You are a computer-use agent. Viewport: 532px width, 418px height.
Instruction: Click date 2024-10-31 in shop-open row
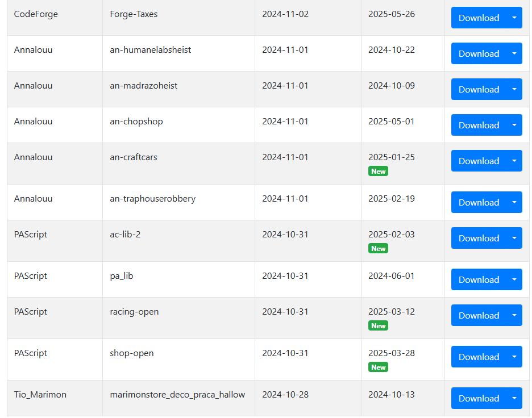tap(285, 353)
